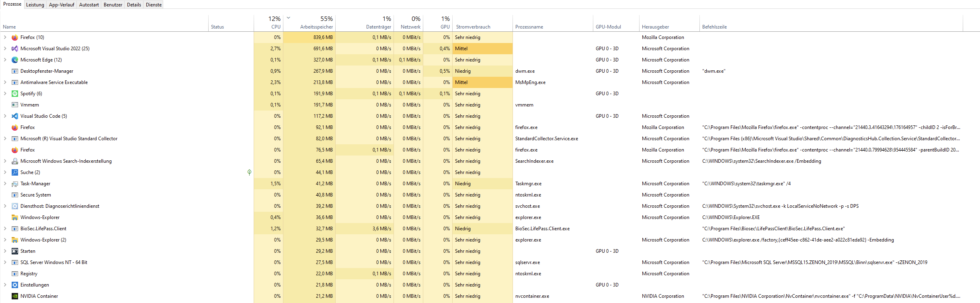Screen dimensions: 980x303
Task: Click the Antimalware Service Executable icon
Action: (x=15, y=82)
